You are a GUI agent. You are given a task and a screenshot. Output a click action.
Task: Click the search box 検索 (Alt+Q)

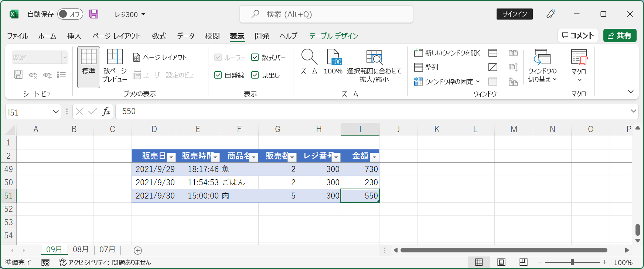tap(327, 14)
